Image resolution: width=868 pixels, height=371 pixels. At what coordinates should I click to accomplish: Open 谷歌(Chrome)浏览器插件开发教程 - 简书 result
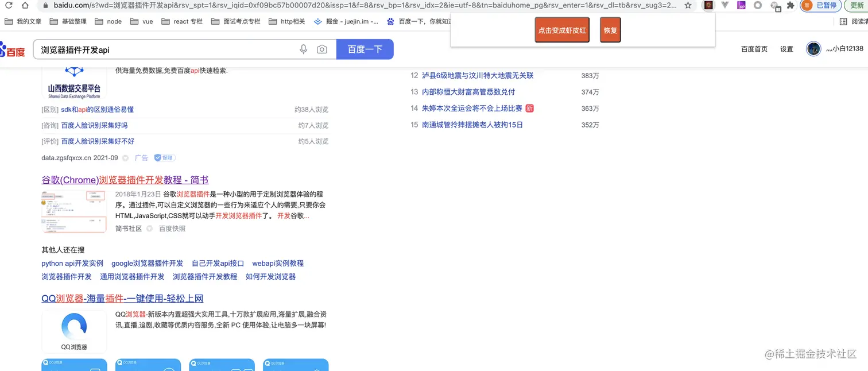[x=125, y=180]
